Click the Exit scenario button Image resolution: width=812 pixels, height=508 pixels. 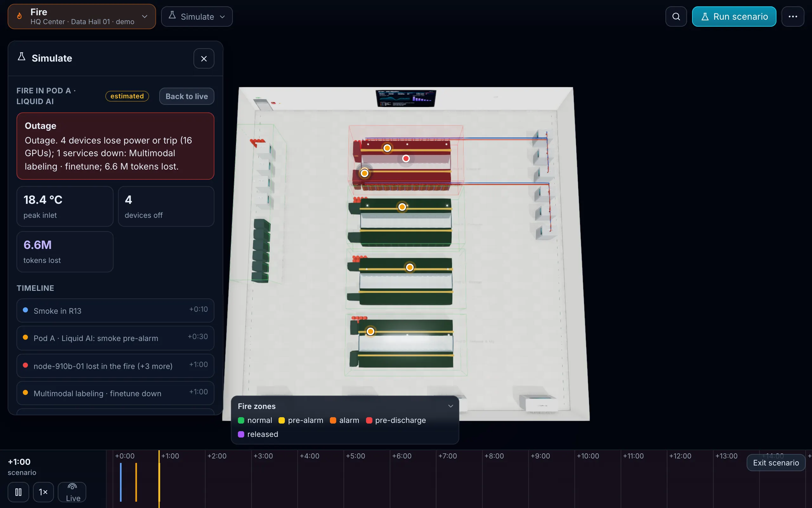tap(776, 463)
